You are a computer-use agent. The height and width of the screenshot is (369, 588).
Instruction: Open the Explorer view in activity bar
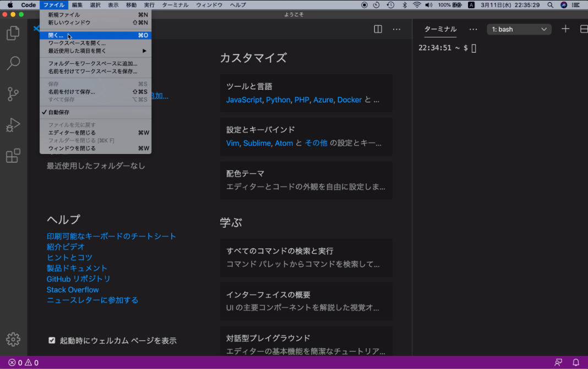pyautogui.click(x=13, y=33)
